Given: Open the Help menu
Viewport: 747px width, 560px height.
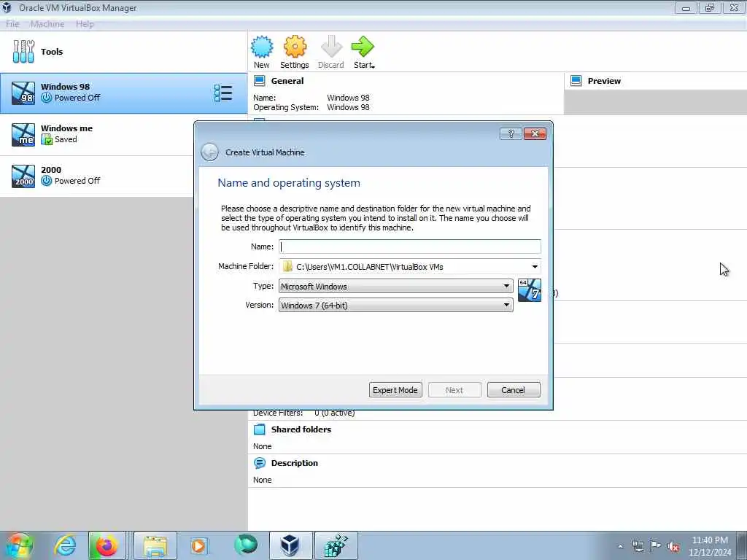Looking at the screenshot, I should tap(85, 24).
